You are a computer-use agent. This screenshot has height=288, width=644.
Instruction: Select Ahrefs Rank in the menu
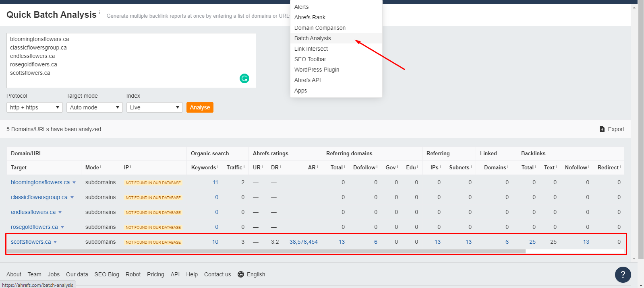pyautogui.click(x=336, y=17)
